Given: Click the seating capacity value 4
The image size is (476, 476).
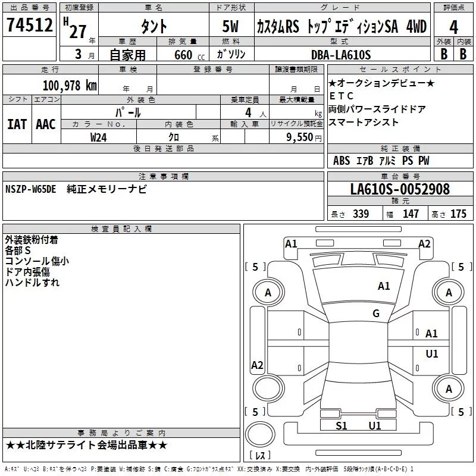Looking at the screenshot, I should (249, 112).
